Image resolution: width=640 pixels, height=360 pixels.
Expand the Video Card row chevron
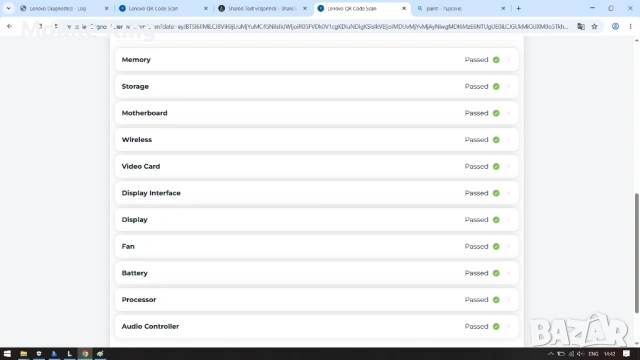pyautogui.click(x=509, y=167)
